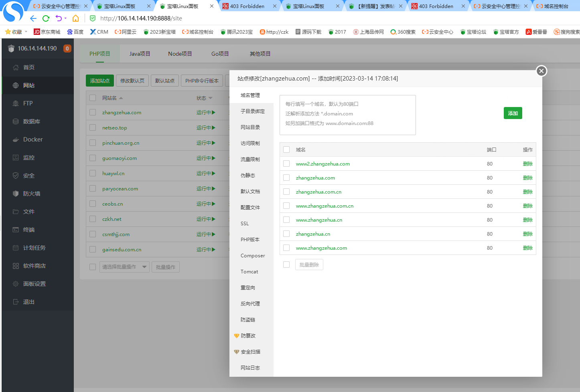Delete the zhangzehua.cn domain via 删除

pos(528,234)
